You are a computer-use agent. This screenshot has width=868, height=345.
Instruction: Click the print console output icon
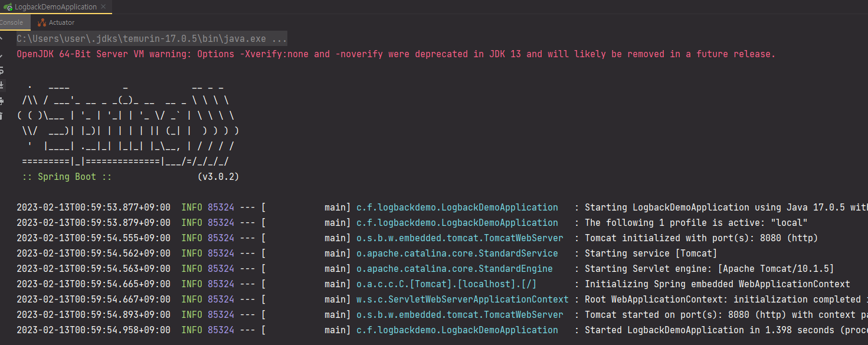[x=2, y=100]
